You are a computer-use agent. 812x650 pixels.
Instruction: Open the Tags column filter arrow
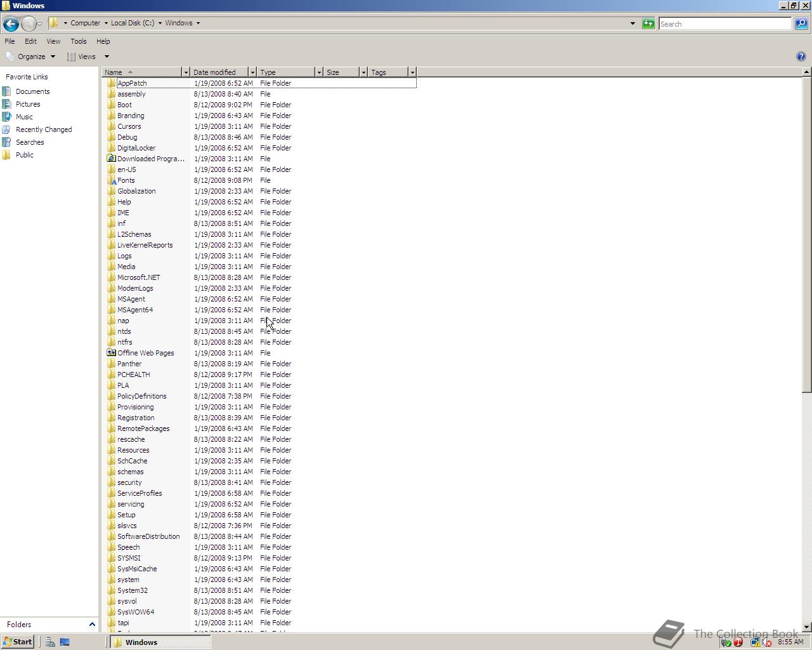[x=412, y=72]
